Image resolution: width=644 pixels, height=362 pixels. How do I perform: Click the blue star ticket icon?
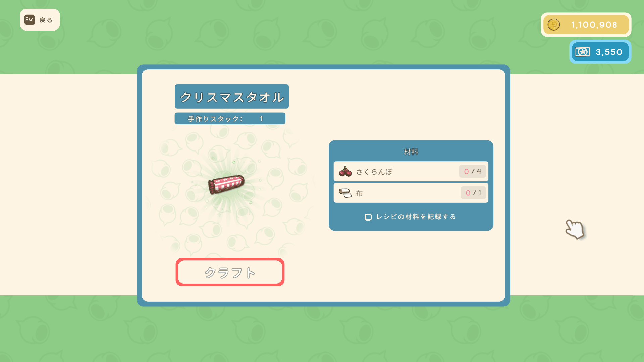[583, 52]
